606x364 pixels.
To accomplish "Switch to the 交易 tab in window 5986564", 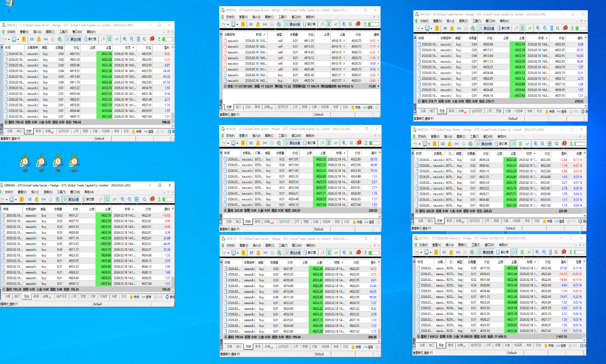I will [8, 297].
